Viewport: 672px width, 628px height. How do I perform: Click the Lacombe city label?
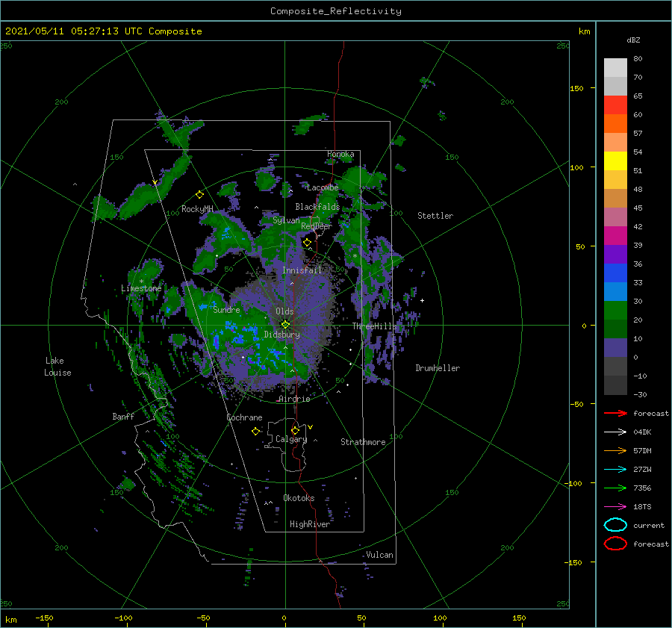point(323,187)
